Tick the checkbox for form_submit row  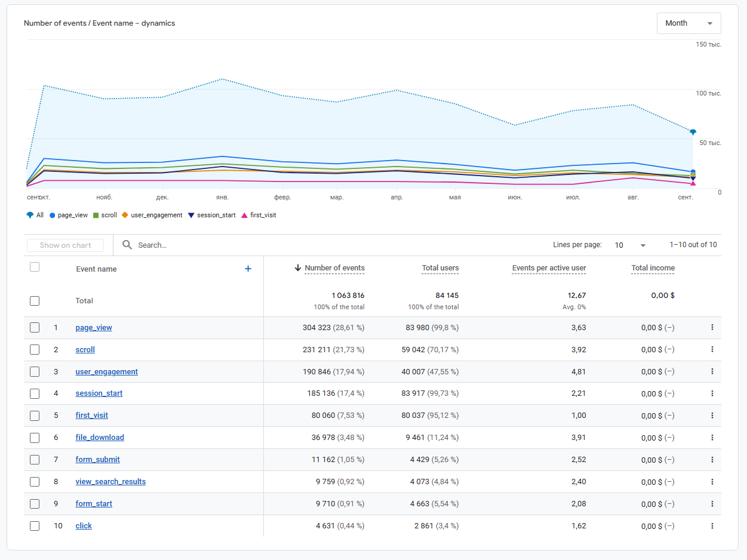35,460
